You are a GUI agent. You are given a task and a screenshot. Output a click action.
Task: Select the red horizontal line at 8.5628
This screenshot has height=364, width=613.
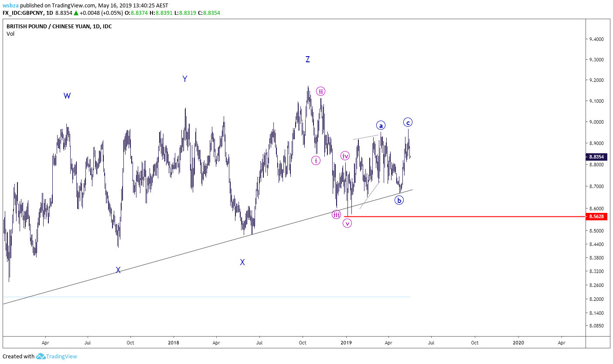point(464,216)
